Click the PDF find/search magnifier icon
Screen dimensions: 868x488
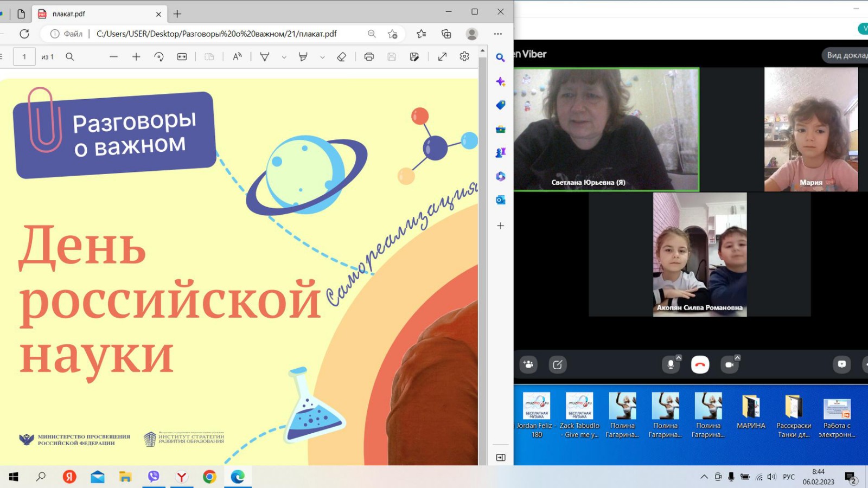tap(69, 56)
